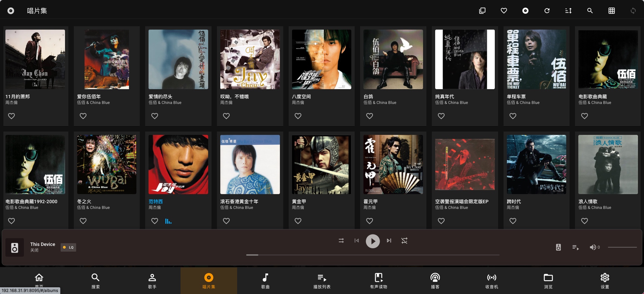Click album title 浪人情歌
Image resolution: width=644 pixels, height=294 pixels.
point(588,201)
